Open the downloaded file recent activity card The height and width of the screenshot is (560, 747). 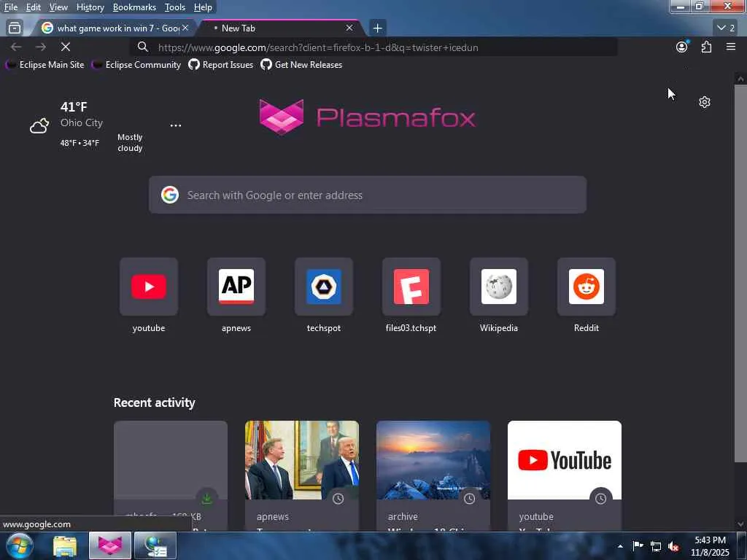(x=171, y=475)
